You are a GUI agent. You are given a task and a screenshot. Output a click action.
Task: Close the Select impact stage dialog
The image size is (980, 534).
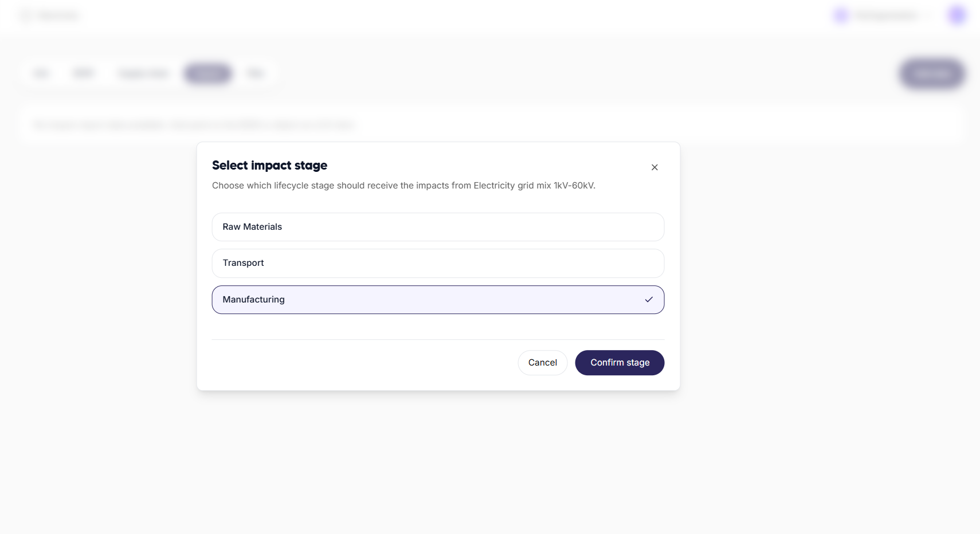click(x=654, y=167)
